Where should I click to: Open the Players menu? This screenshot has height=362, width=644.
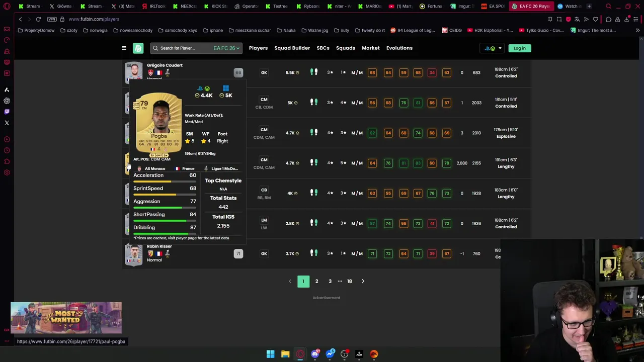258,48
